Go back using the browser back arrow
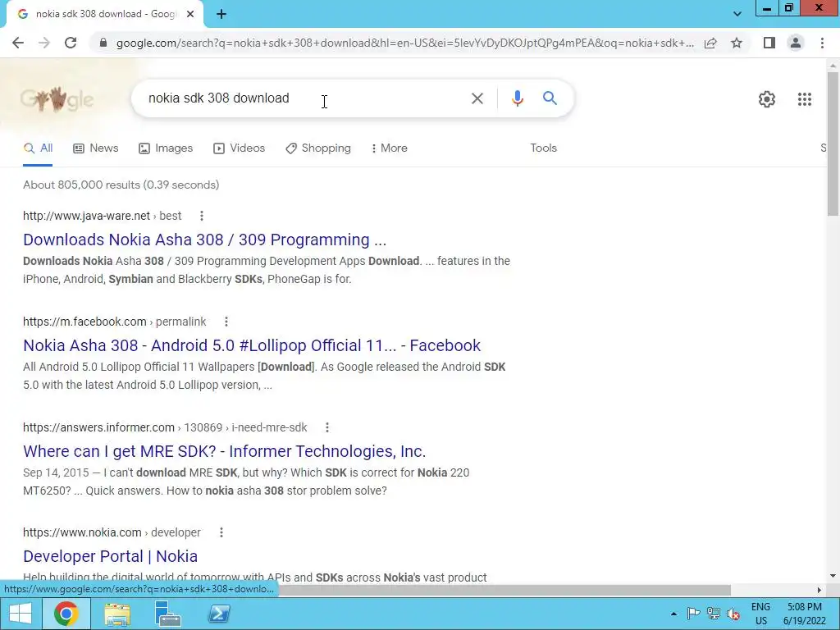Screen dimensions: 840x630 18,43
